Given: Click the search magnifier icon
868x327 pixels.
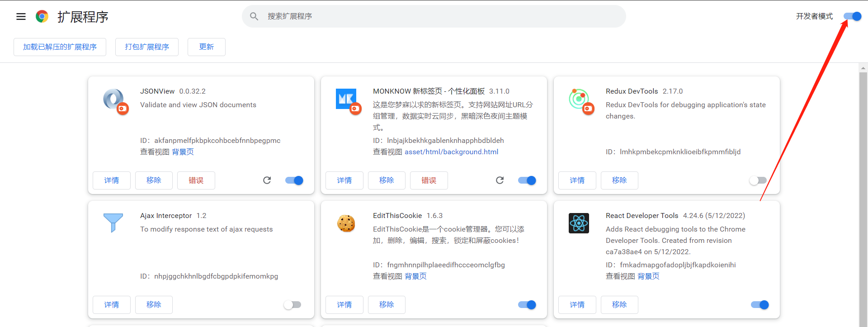Looking at the screenshot, I should [254, 16].
